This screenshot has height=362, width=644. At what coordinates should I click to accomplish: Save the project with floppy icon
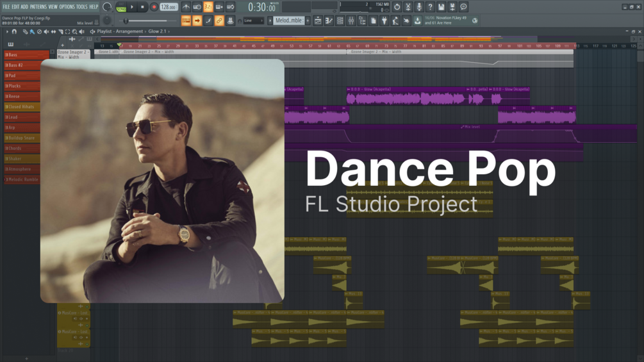click(x=441, y=7)
